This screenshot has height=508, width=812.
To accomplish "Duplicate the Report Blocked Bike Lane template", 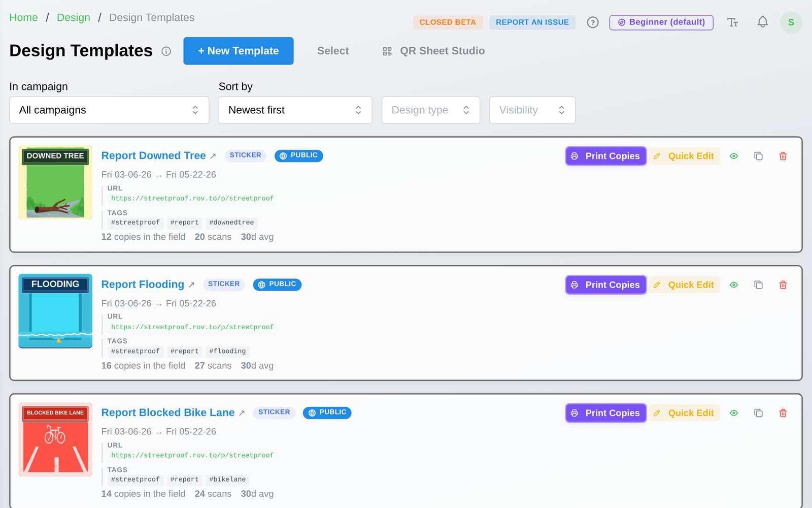I will point(758,413).
